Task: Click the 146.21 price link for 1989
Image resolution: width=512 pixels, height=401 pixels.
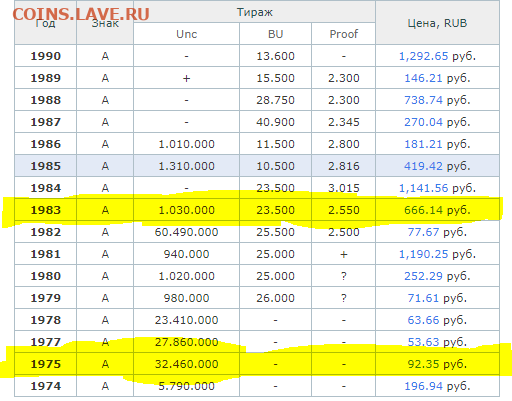Action: tap(423, 78)
